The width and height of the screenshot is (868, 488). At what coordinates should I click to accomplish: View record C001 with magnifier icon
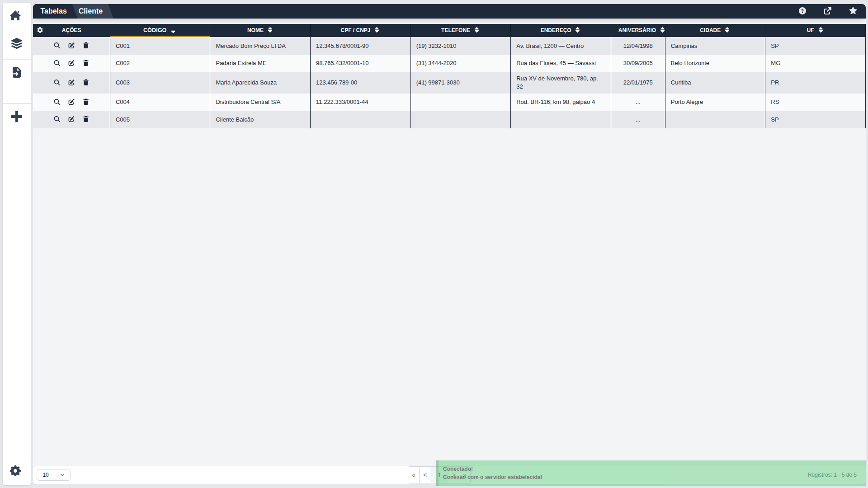[57, 46]
